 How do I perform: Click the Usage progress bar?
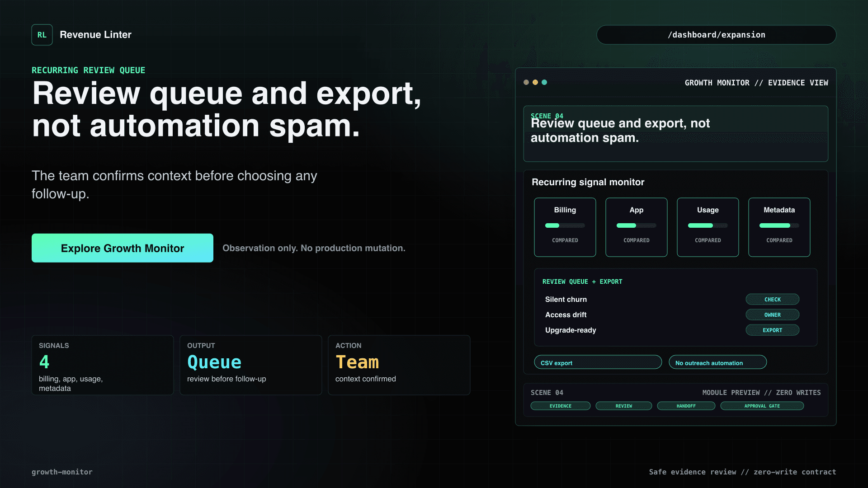point(708,225)
